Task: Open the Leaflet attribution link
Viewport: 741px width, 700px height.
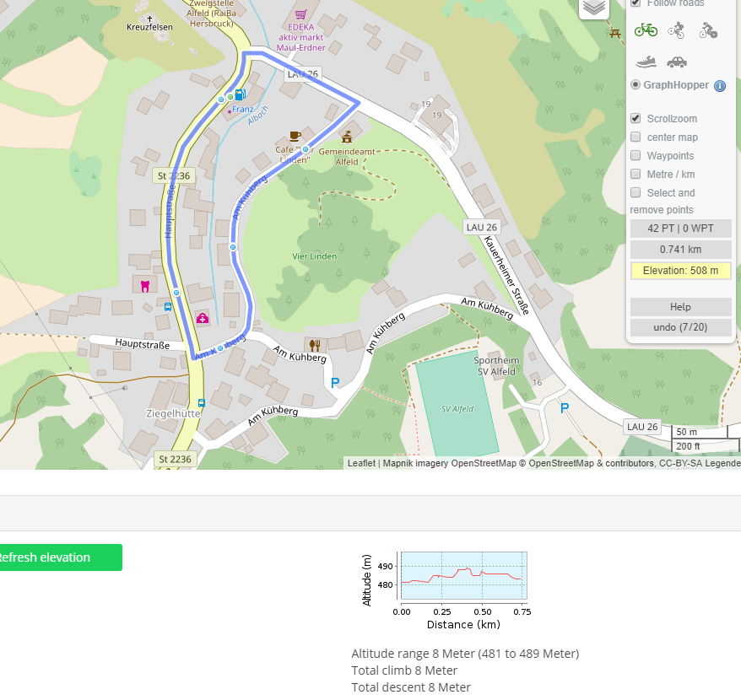Action: click(361, 463)
